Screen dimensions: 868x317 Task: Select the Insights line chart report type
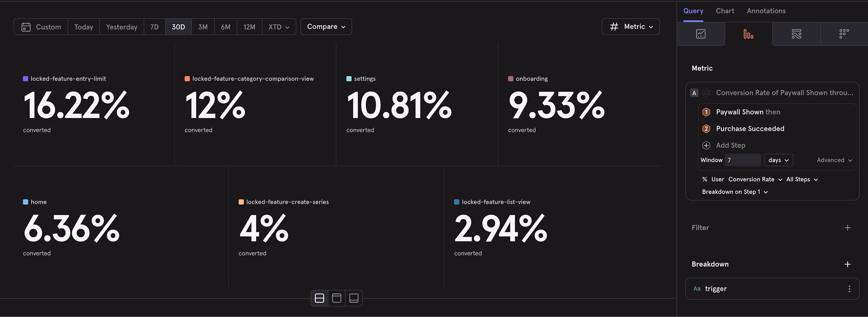701,34
